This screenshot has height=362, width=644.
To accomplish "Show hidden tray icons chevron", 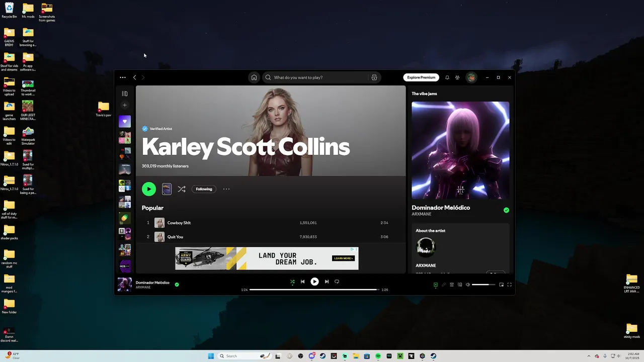I will tap(590, 356).
